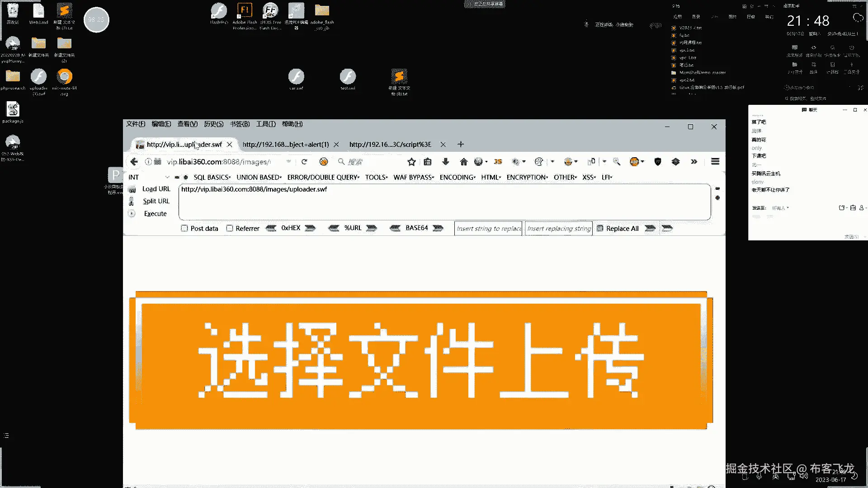Reload the current page
The image size is (868, 488).
click(x=304, y=162)
